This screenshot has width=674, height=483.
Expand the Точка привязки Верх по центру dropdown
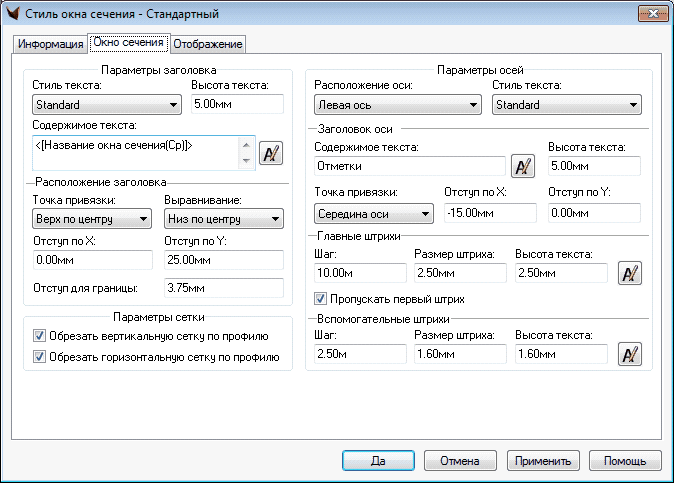pyautogui.click(x=91, y=219)
